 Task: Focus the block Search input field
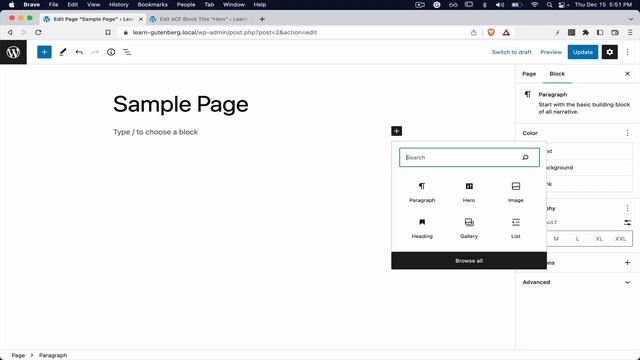click(x=469, y=157)
